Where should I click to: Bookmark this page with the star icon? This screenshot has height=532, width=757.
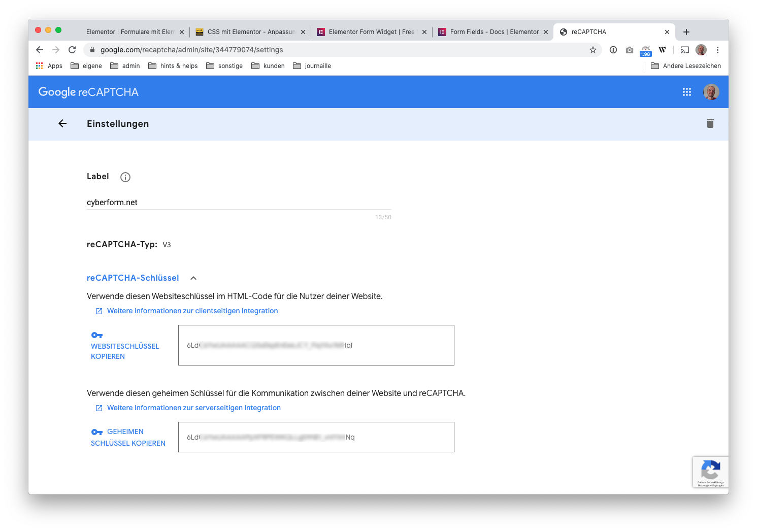593,50
